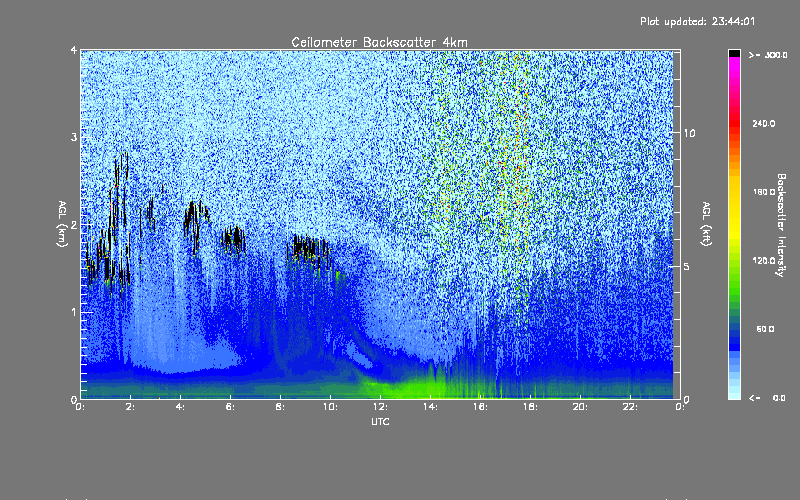Click the "12:" tick on the UTC axis

click(x=380, y=407)
